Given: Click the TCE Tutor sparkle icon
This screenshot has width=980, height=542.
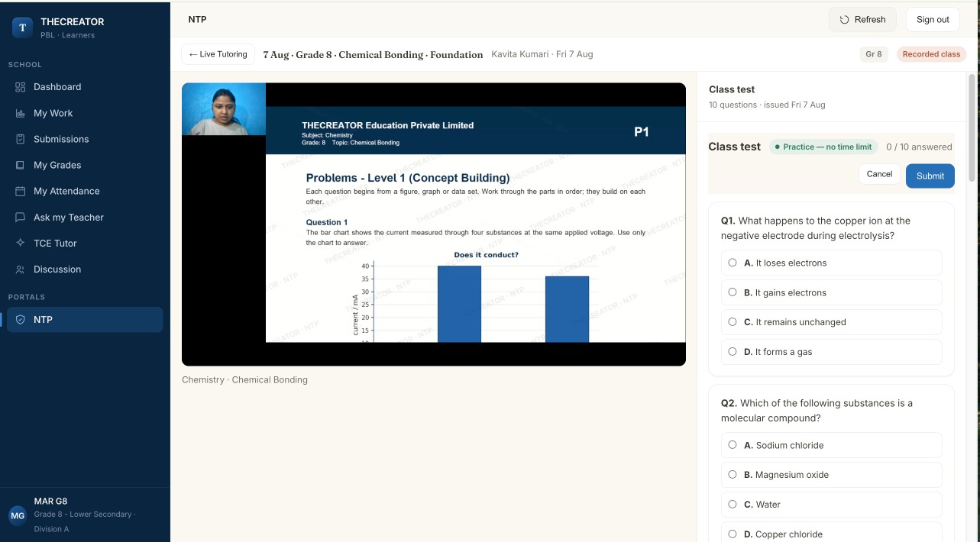Looking at the screenshot, I should tap(21, 244).
